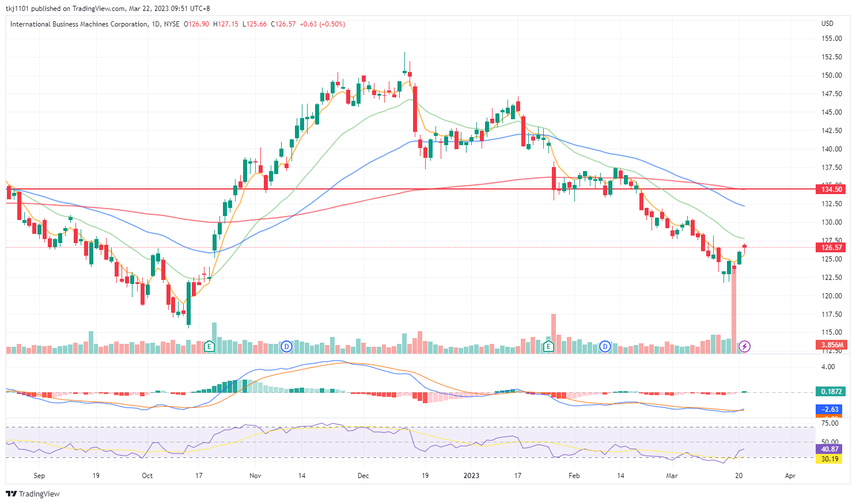Click the 115.00 price axis label
The height and width of the screenshot is (504, 856).
point(831,332)
